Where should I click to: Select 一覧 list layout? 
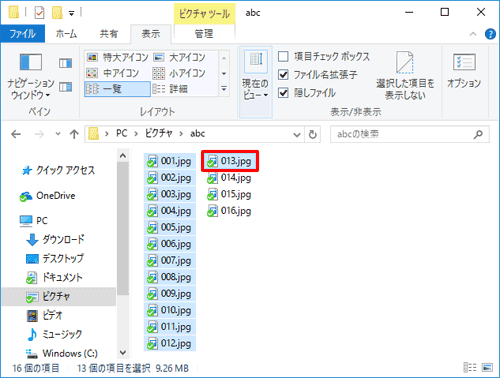click(117, 89)
